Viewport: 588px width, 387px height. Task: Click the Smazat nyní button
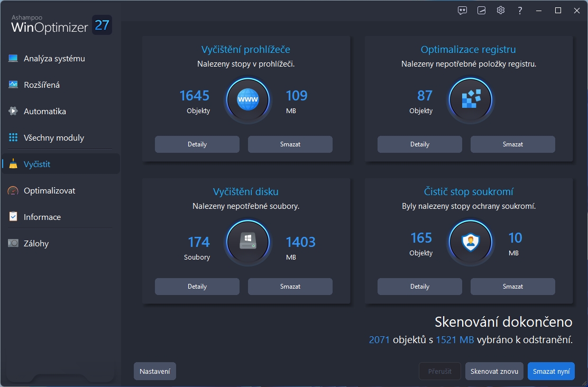(551, 371)
